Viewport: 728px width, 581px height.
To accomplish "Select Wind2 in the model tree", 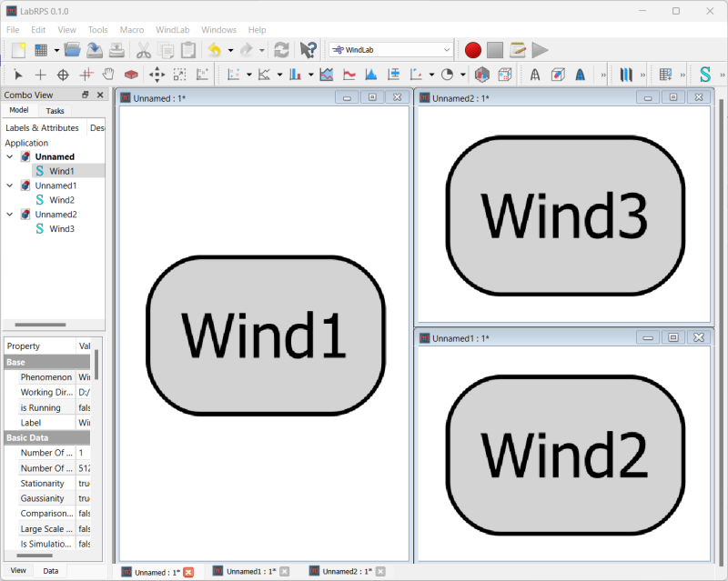I will tap(62, 200).
